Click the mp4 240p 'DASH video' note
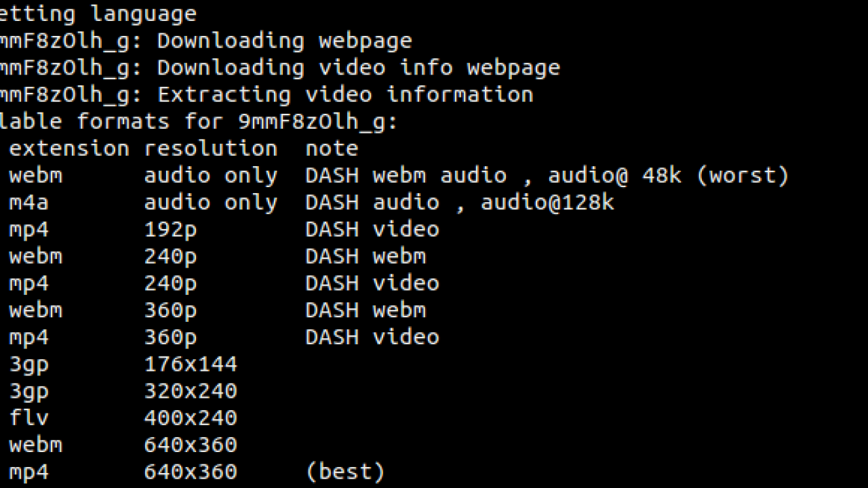Viewport: 868px width, 488px height. pyautogui.click(x=372, y=283)
